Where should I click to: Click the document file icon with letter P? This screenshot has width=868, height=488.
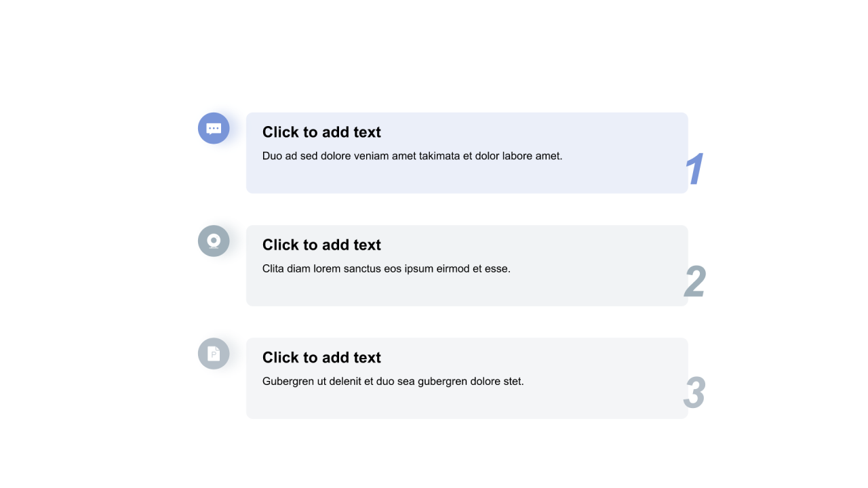pyautogui.click(x=214, y=353)
